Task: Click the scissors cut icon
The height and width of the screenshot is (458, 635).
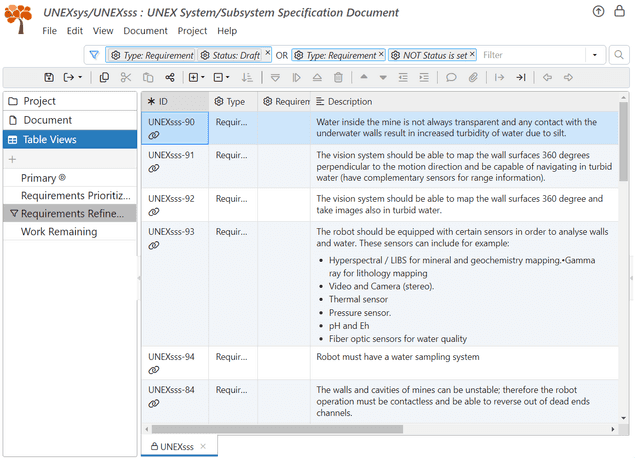Action: (x=126, y=77)
